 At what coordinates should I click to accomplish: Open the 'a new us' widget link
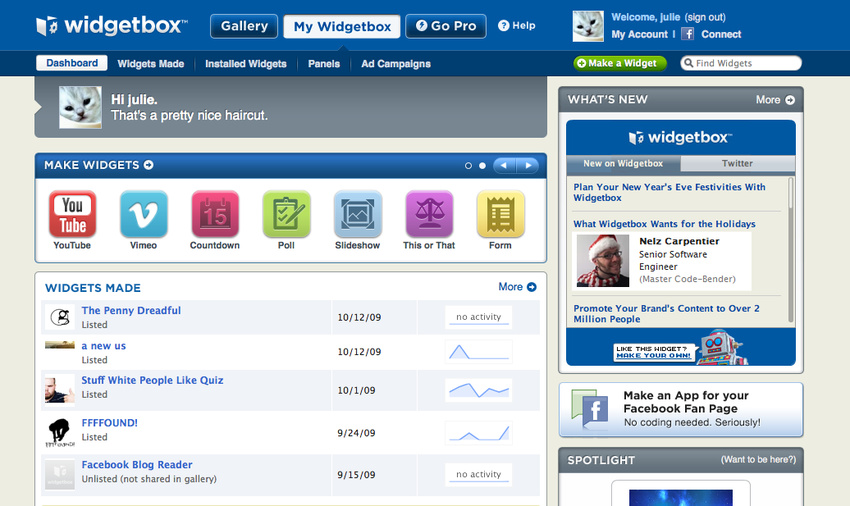click(x=104, y=345)
